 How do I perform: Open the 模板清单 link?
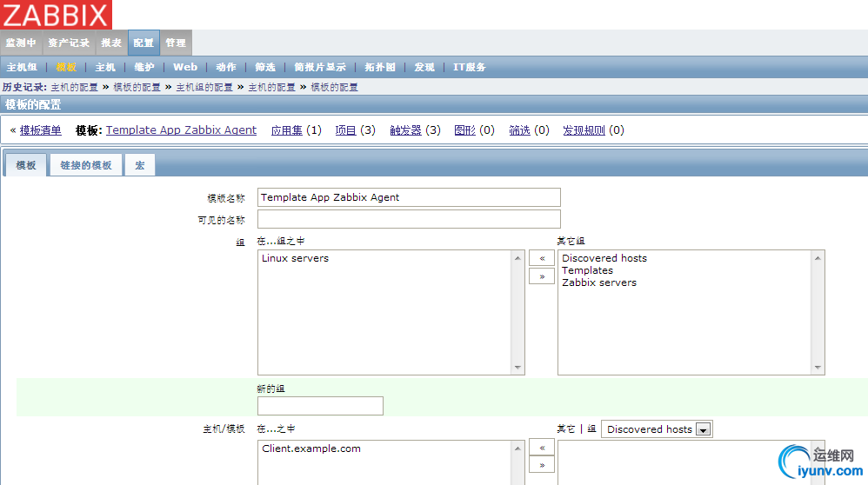click(x=40, y=130)
